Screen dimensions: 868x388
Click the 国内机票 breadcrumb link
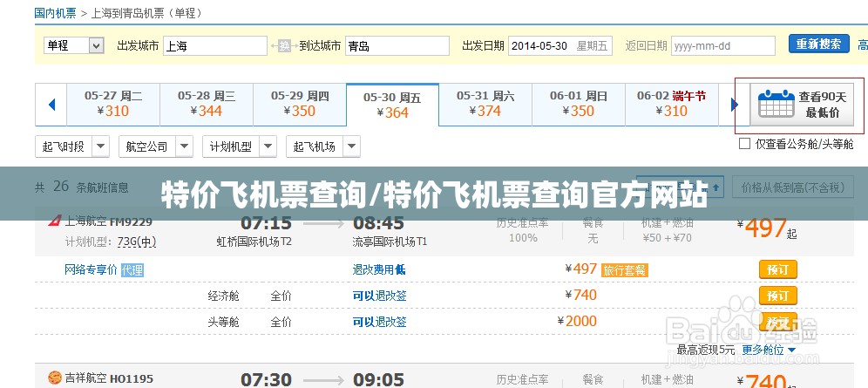click(56, 12)
